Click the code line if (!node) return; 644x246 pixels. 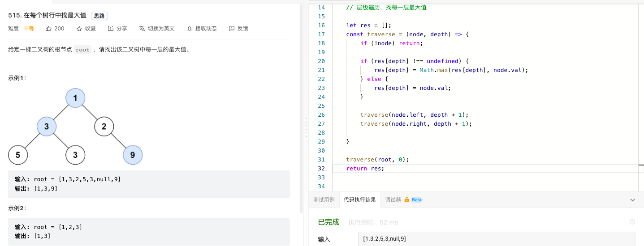pyautogui.click(x=392, y=43)
